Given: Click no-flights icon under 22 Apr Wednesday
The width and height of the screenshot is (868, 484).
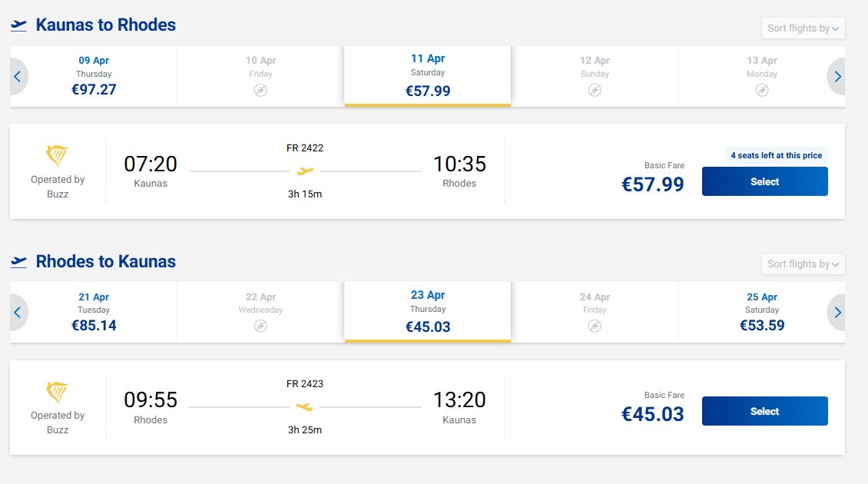Looking at the screenshot, I should 261,326.
